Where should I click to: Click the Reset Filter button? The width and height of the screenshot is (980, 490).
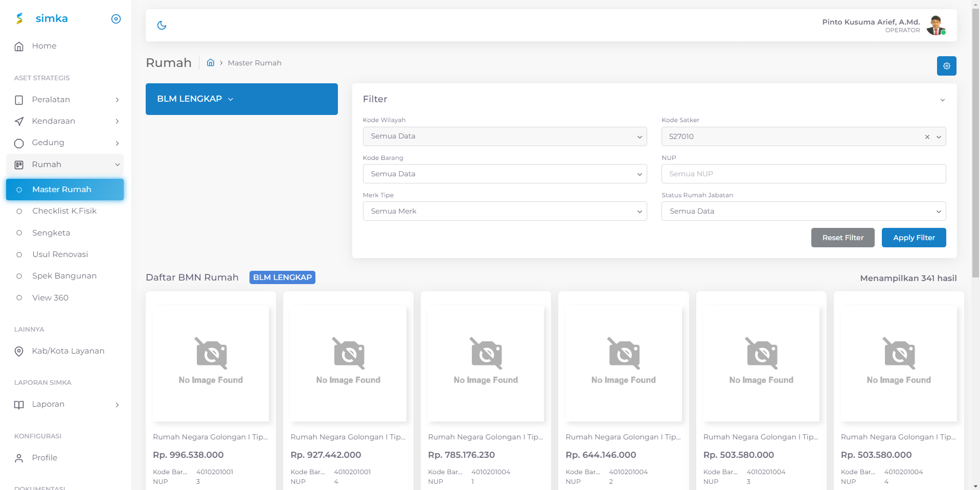(842, 238)
